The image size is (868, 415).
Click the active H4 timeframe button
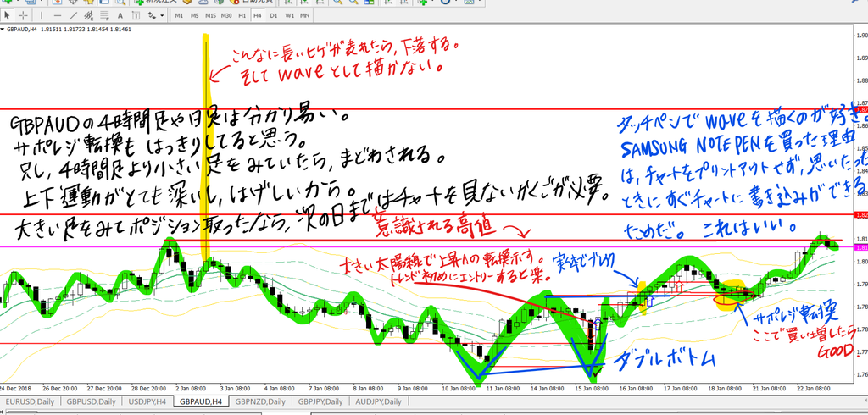(x=258, y=15)
